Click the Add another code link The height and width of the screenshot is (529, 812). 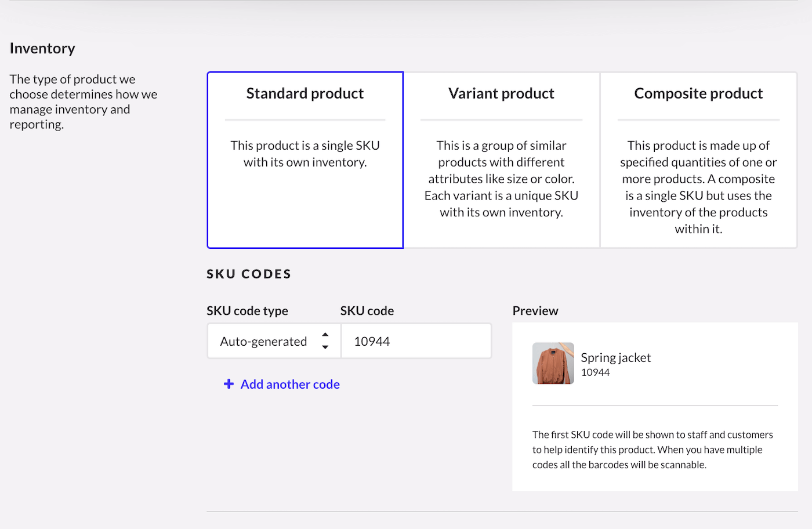pyautogui.click(x=289, y=384)
